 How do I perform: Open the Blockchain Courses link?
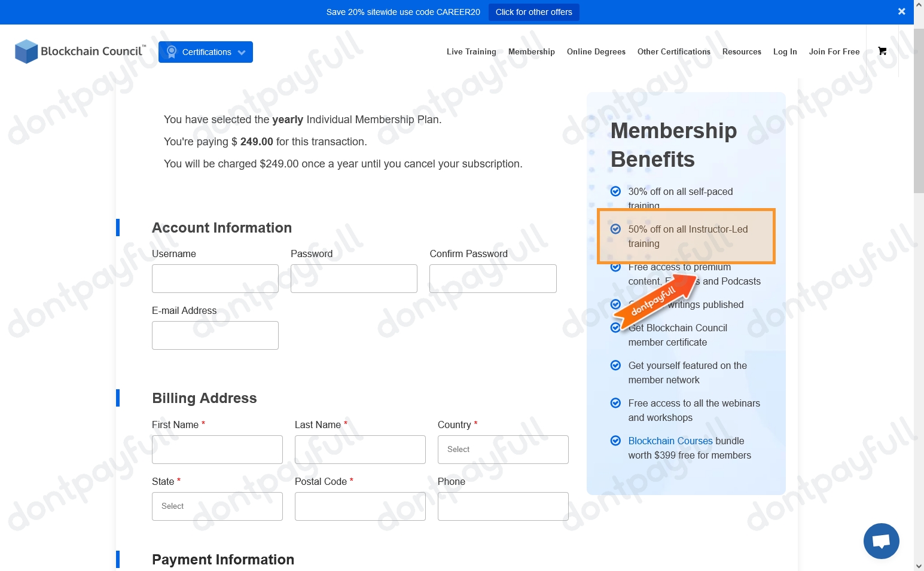[670, 441]
